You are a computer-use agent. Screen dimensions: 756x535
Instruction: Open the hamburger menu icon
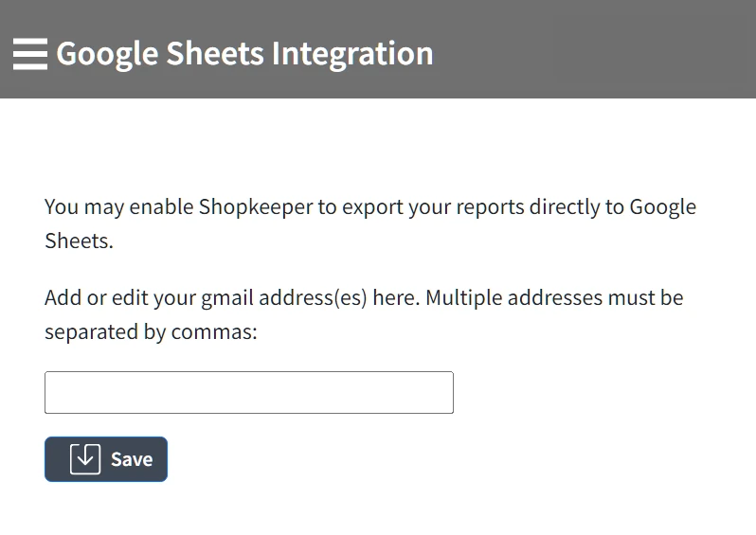point(30,53)
